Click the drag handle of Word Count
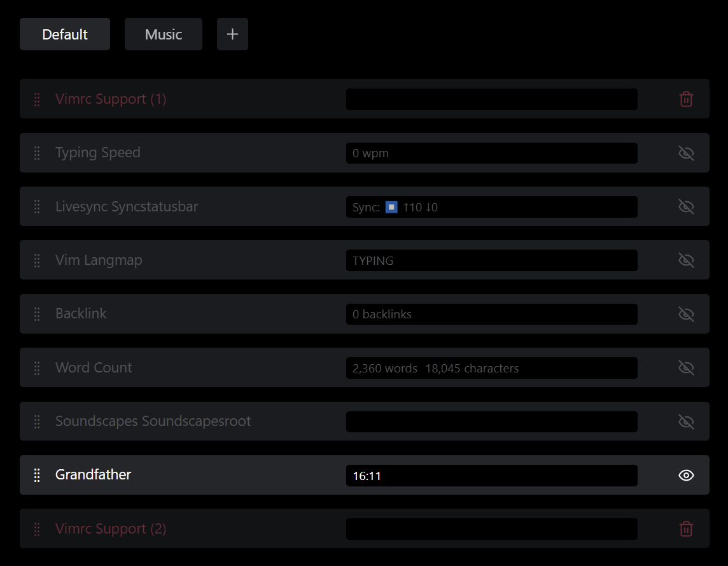This screenshot has width=728, height=566. pyautogui.click(x=37, y=367)
